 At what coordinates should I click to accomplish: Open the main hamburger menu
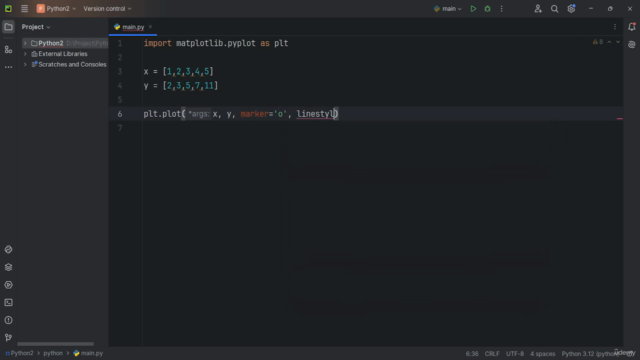[24, 9]
